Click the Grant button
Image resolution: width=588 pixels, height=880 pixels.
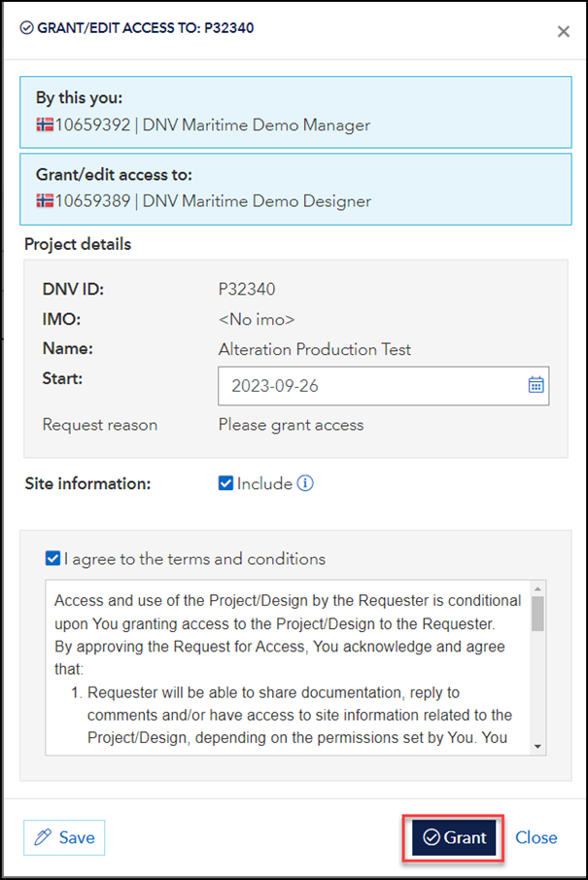coord(456,837)
